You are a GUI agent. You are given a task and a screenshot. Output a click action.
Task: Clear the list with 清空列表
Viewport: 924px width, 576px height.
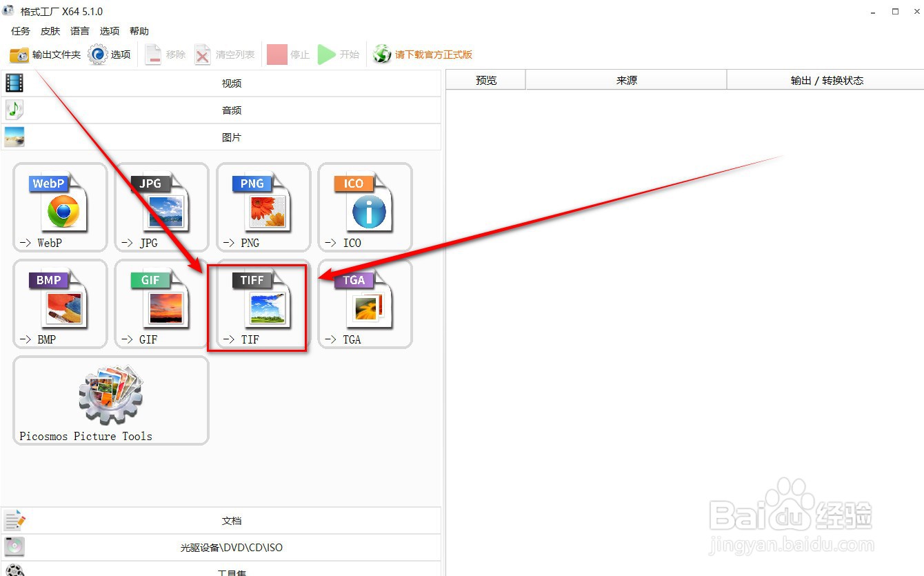(x=224, y=54)
